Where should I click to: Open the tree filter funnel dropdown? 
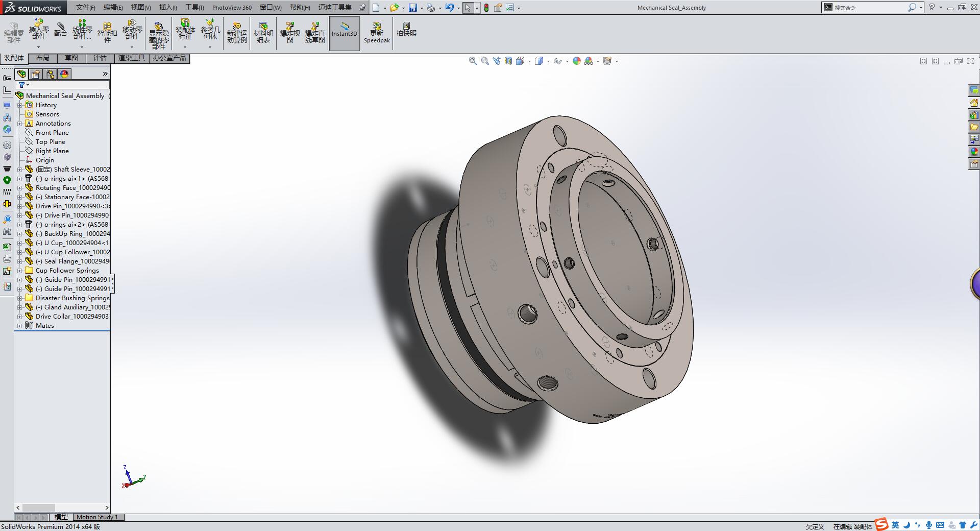(x=23, y=85)
